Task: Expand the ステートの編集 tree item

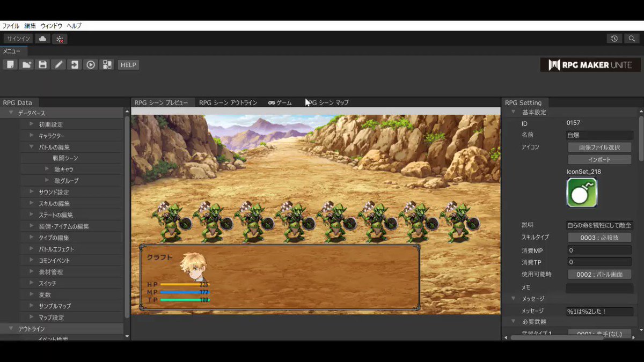Action: pyautogui.click(x=32, y=215)
